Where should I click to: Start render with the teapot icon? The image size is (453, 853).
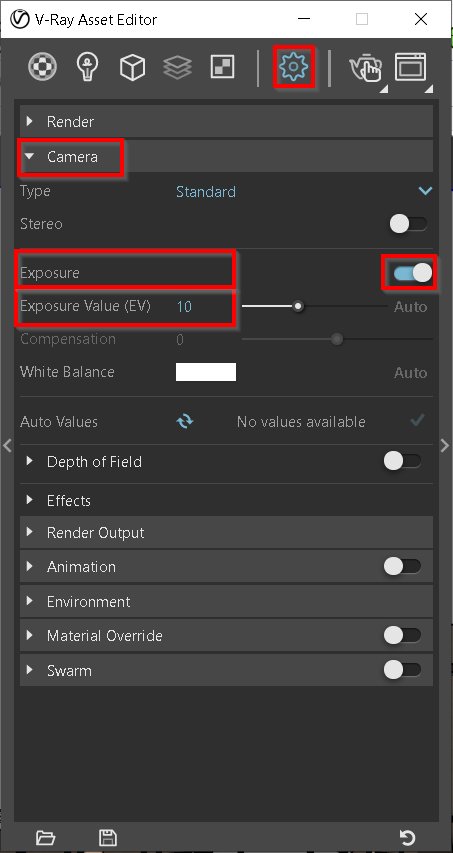point(365,68)
